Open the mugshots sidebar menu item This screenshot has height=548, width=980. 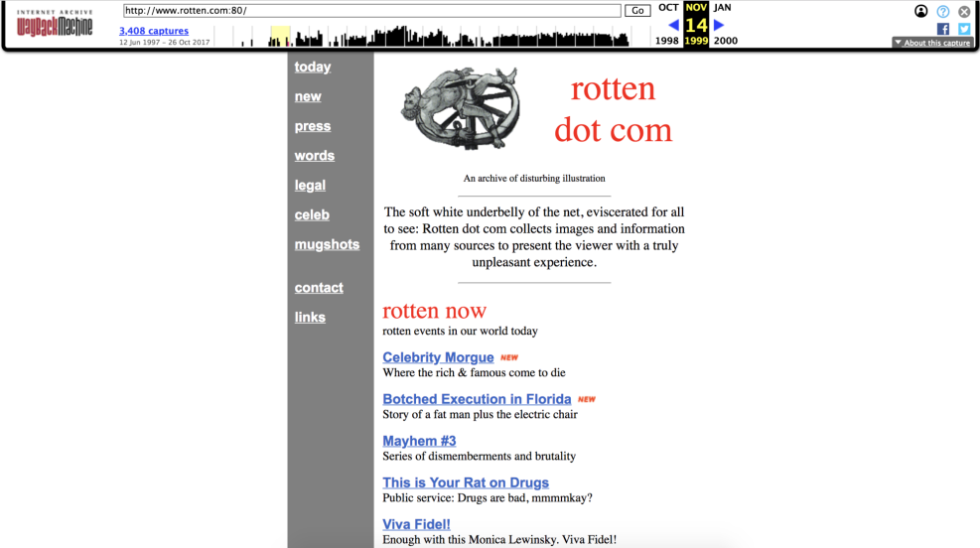[327, 244]
